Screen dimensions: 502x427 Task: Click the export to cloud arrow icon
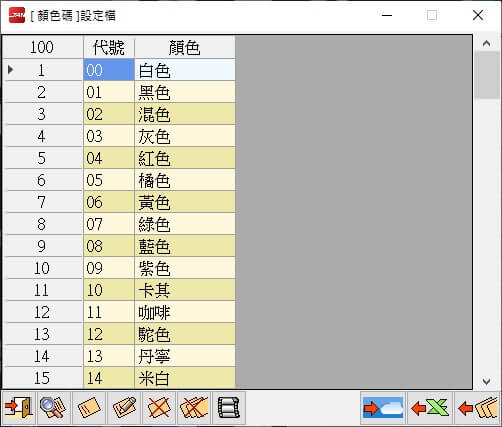[383, 407]
